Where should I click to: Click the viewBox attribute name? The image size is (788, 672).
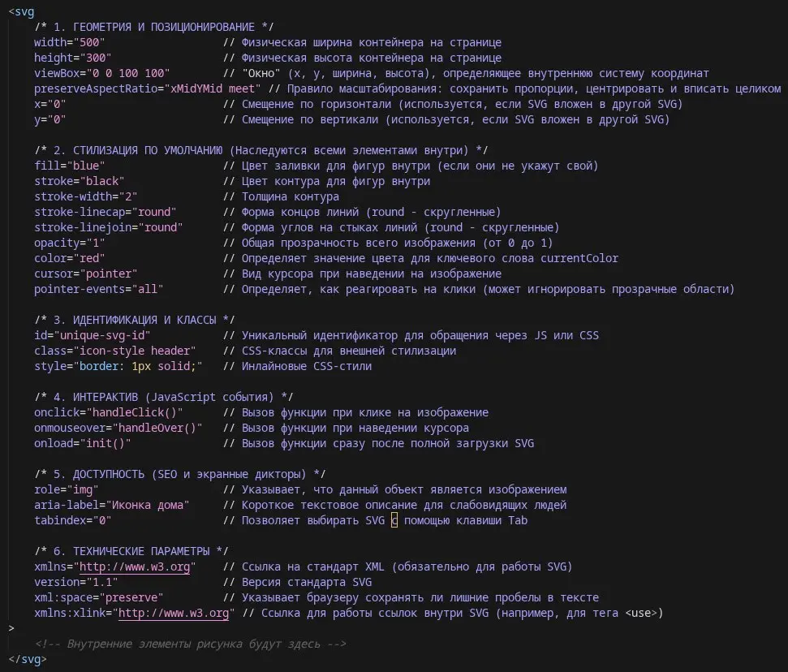(58, 72)
